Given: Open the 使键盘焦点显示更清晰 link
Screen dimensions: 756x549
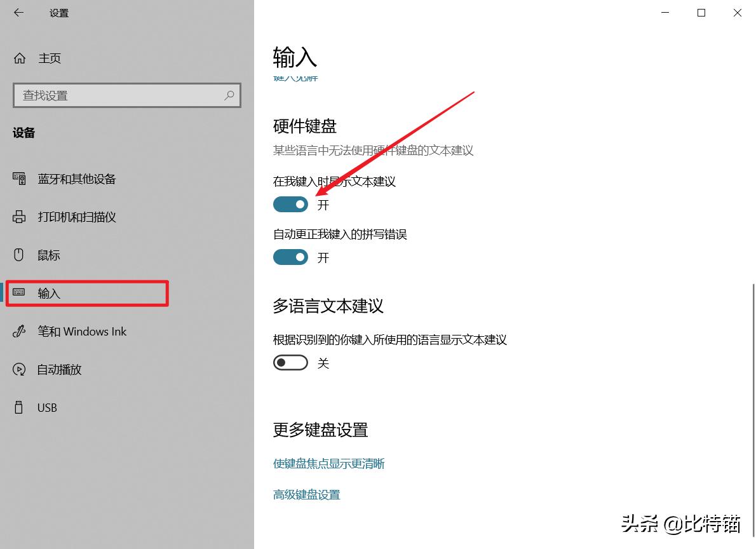Looking at the screenshot, I should [x=328, y=463].
